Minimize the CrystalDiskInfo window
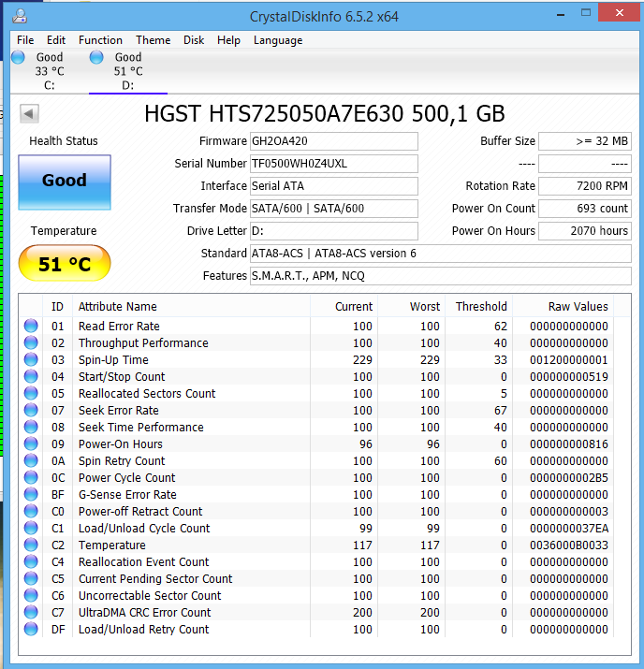 pyautogui.click(x=561, y=14)
